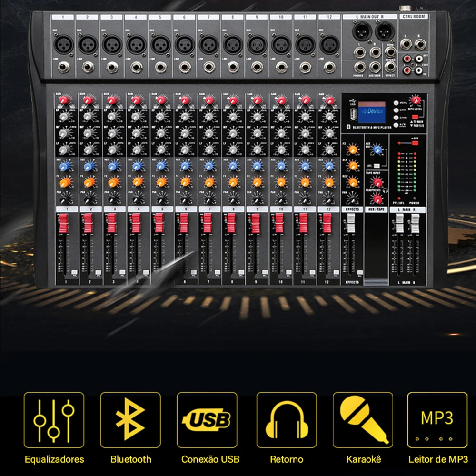Toggle the PFL button on channel 10
476x476 pixels.
289,272
